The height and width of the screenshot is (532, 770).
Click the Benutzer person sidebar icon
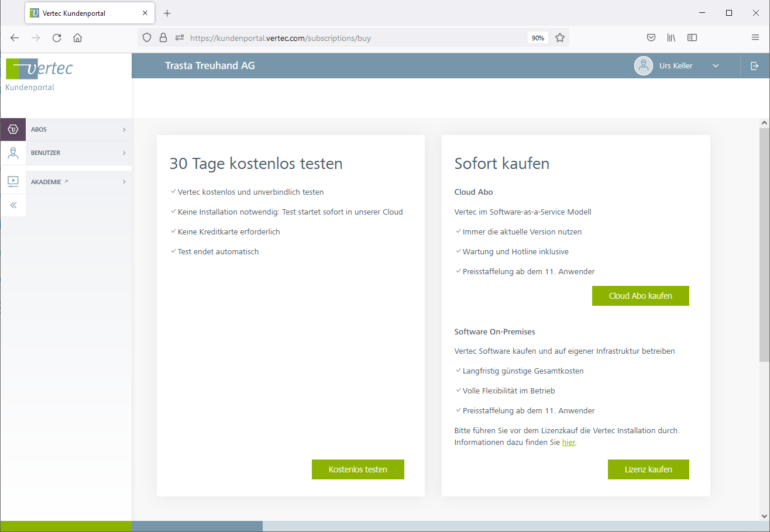coord(13,153)
